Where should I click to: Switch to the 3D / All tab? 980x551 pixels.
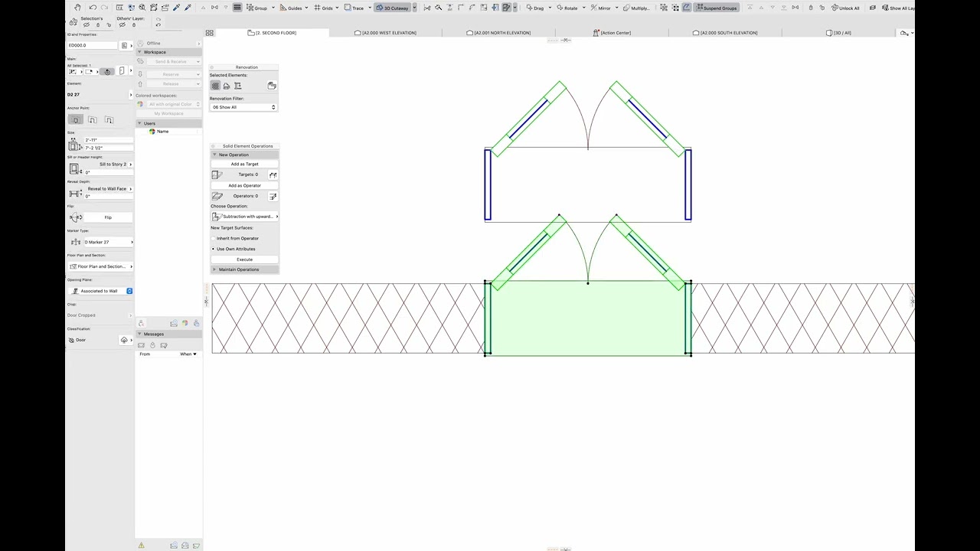coord(839,33)
